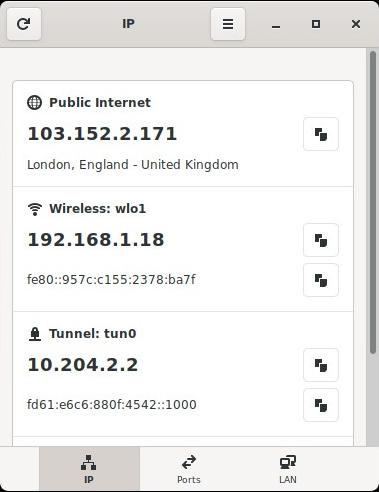Screen dimensions: 379x492
Task: Copy tun0 IPv6 fd61 address
Action: (321, 405)
